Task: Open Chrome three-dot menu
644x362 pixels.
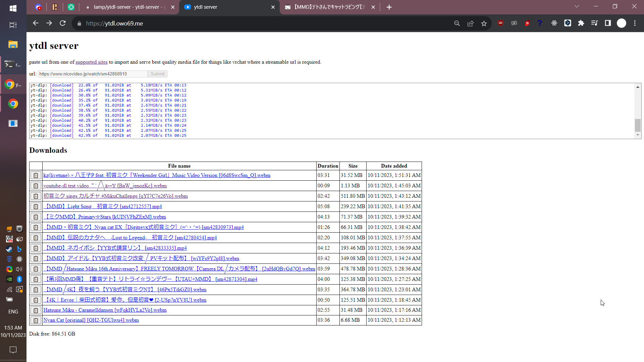Action: click(635, 23)
